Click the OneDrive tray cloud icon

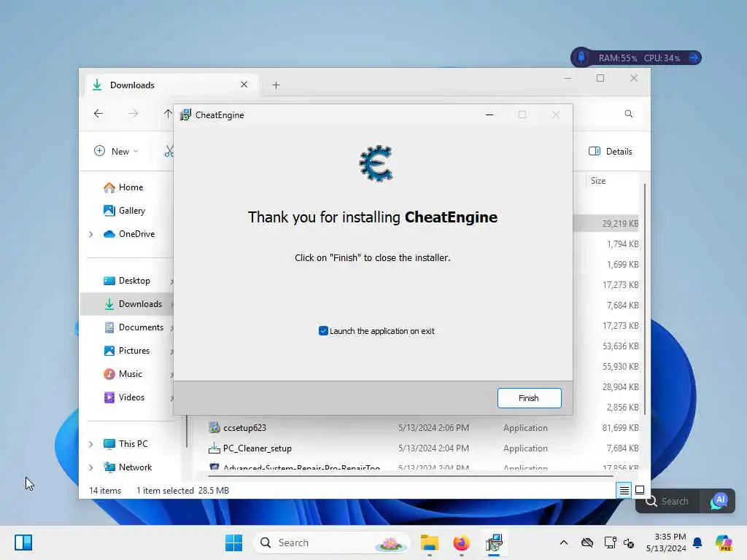click(587, 542)
